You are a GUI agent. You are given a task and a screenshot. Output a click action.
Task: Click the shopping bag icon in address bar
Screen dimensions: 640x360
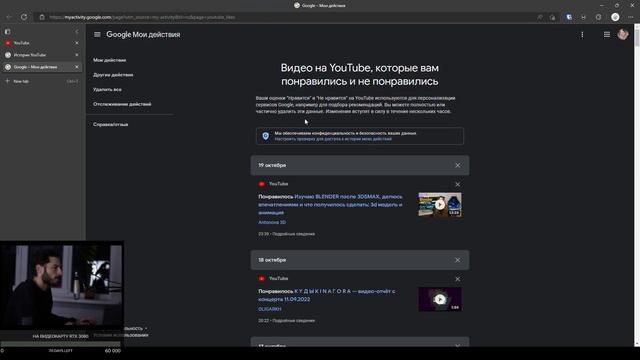tap(552, 17)
